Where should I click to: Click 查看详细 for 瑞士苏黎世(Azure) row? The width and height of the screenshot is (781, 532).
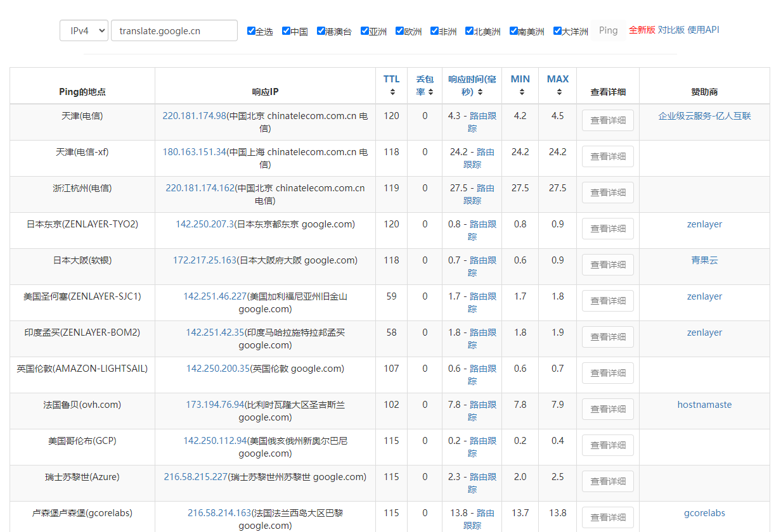pos(608,481)
